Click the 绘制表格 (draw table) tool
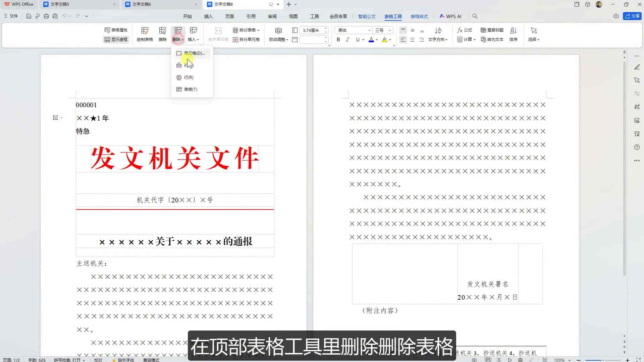644x362 pixels. tap(145, 34)
